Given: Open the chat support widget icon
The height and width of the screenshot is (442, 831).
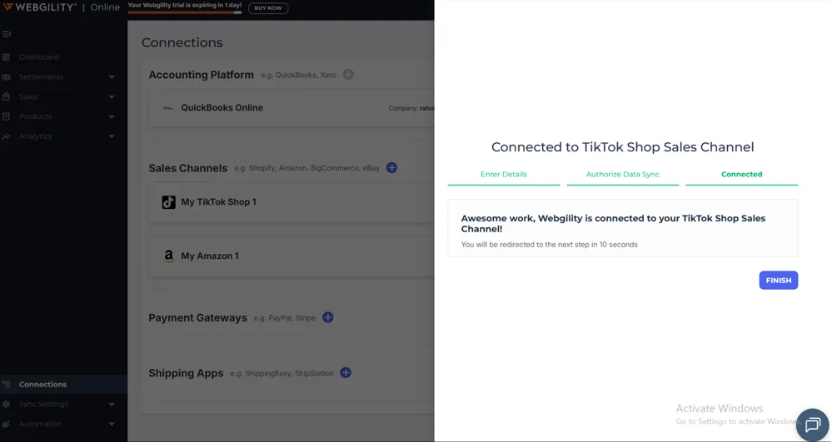Looking at the screenshot, I should (x=812, y=425).
